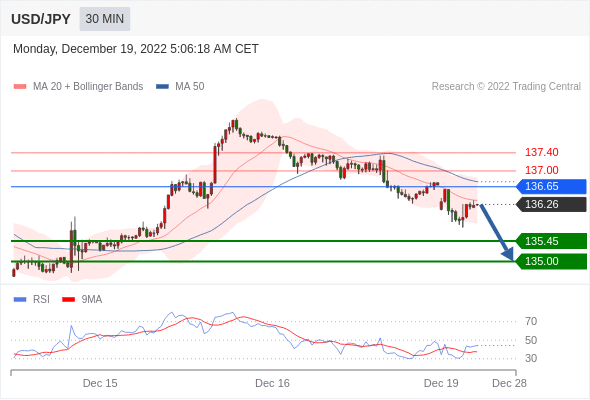This screenshot has height=400, width=590.
Task: Click the USD/JPY pair title
Action: [41, 19]
